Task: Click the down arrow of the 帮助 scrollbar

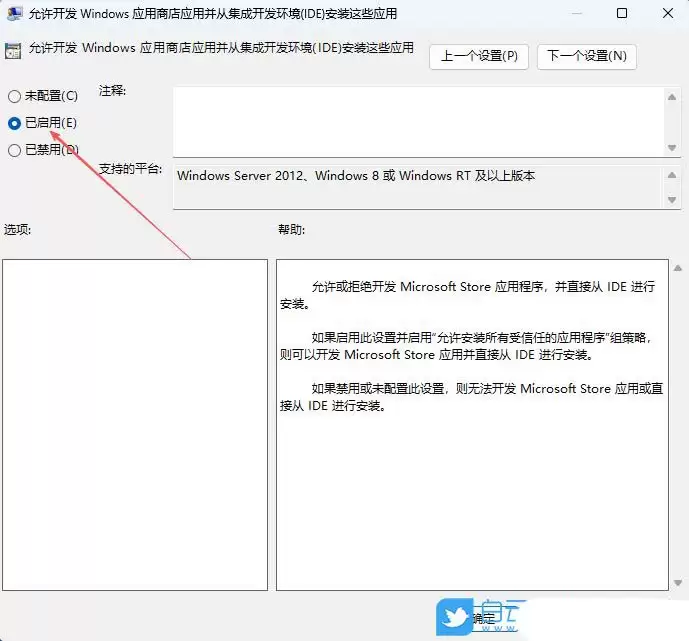Action: pos(678,583)
